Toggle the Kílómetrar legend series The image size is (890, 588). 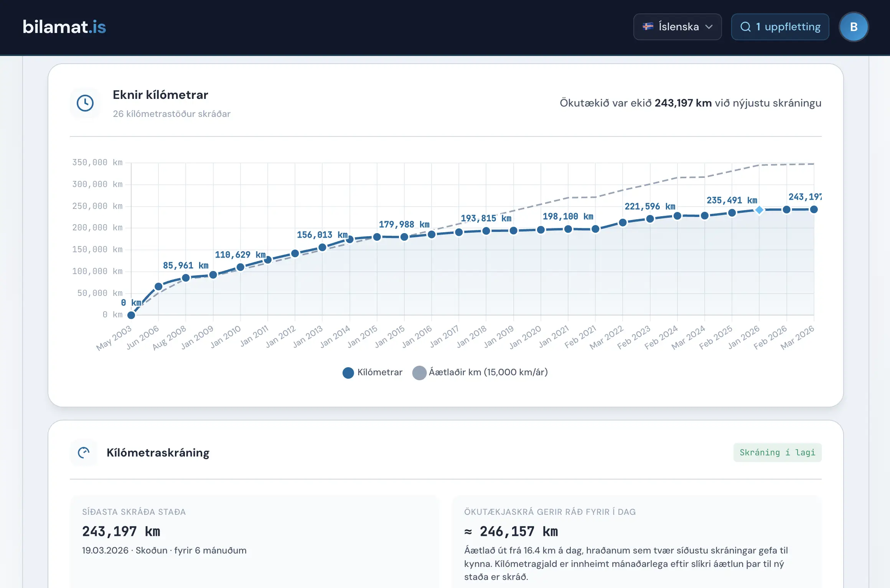click(x=372, y=373)
